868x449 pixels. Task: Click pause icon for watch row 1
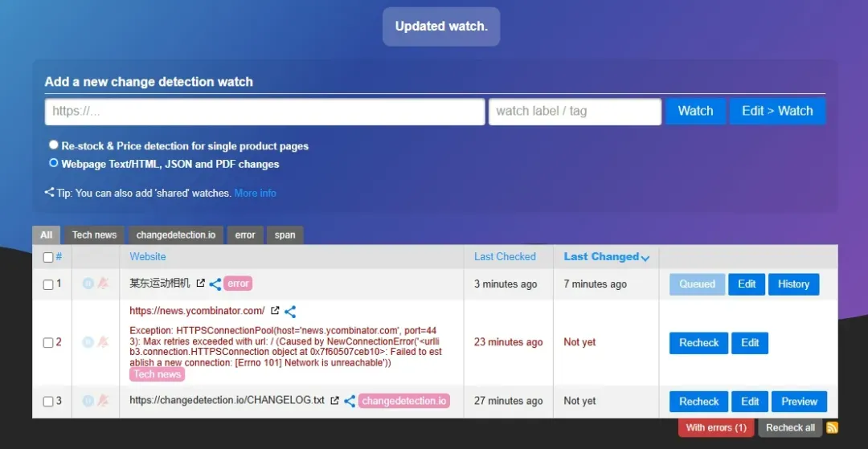click(88, 284)
